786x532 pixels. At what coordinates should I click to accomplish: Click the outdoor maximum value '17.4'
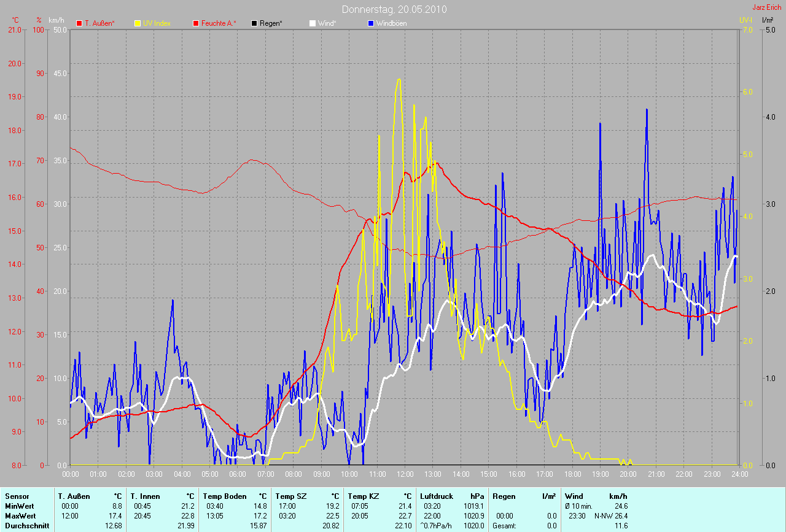tap(116, 515)
